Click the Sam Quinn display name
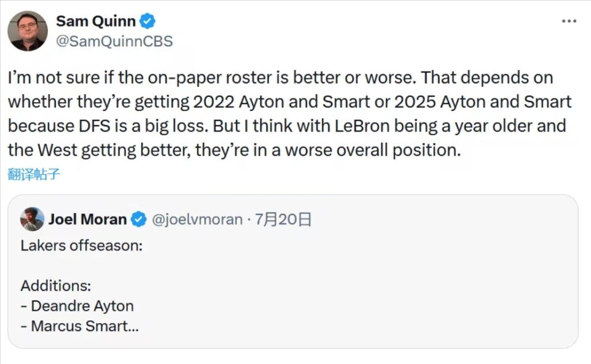 click(x=96, y=22)
